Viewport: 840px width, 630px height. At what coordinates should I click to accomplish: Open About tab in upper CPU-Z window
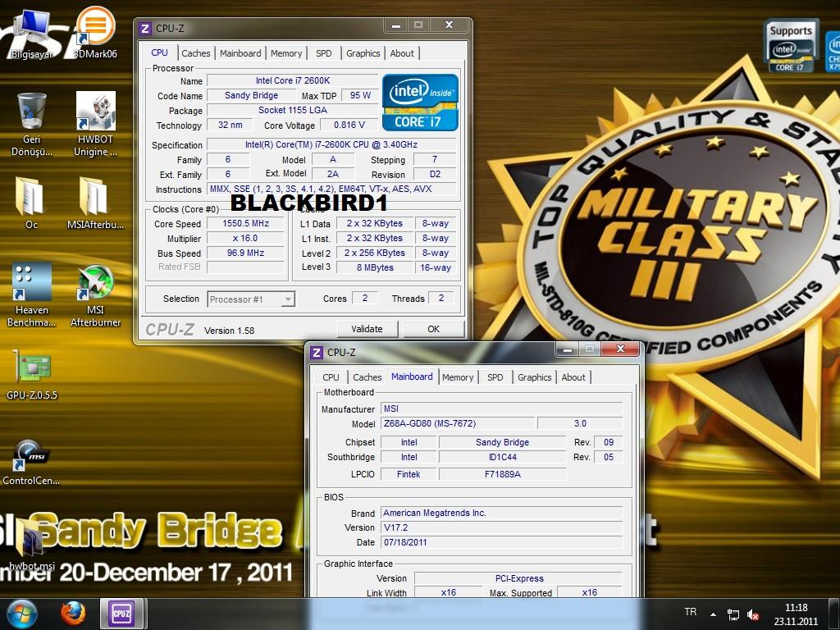pyautogui.click(x=402, y=53)
